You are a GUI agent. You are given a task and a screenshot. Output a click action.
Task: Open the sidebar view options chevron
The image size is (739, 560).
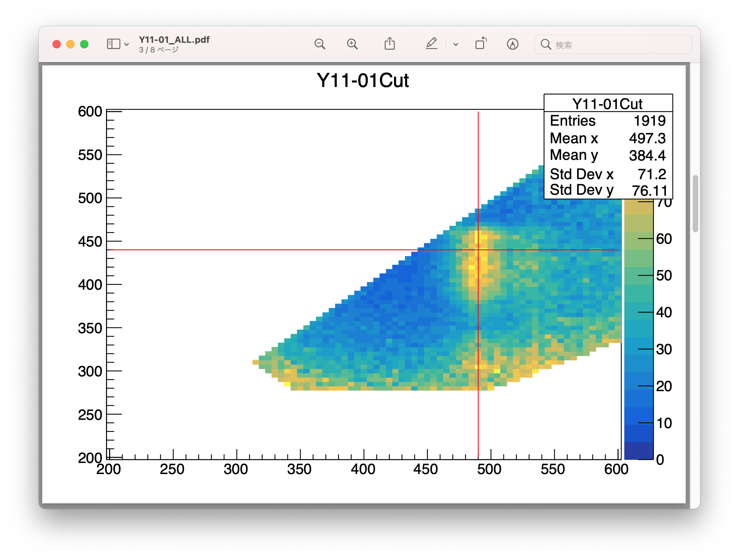(126, 45)
